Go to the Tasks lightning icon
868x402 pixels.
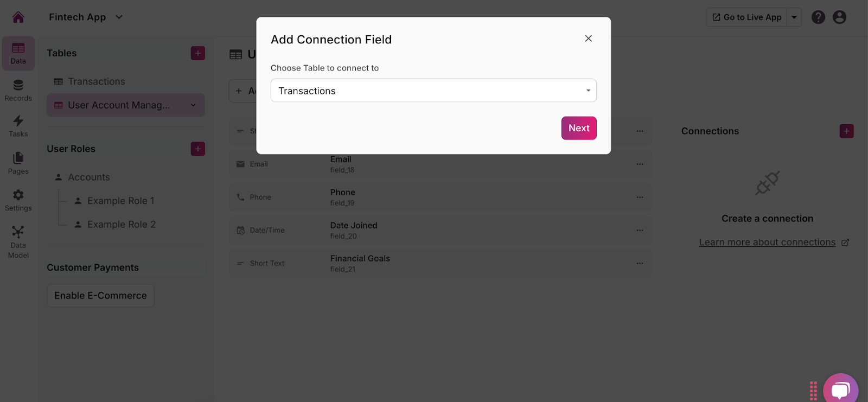(x=18, y=126)
